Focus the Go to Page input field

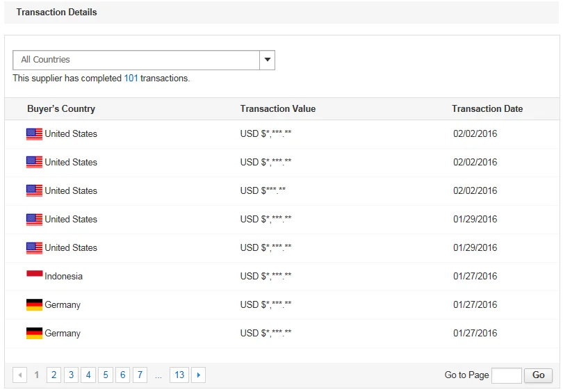pos(506,375)
